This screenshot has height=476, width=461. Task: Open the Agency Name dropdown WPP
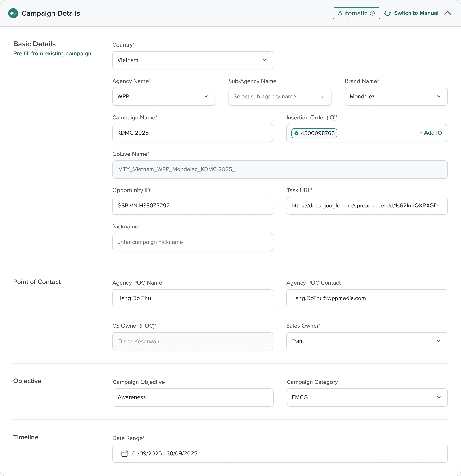[164, 97]
